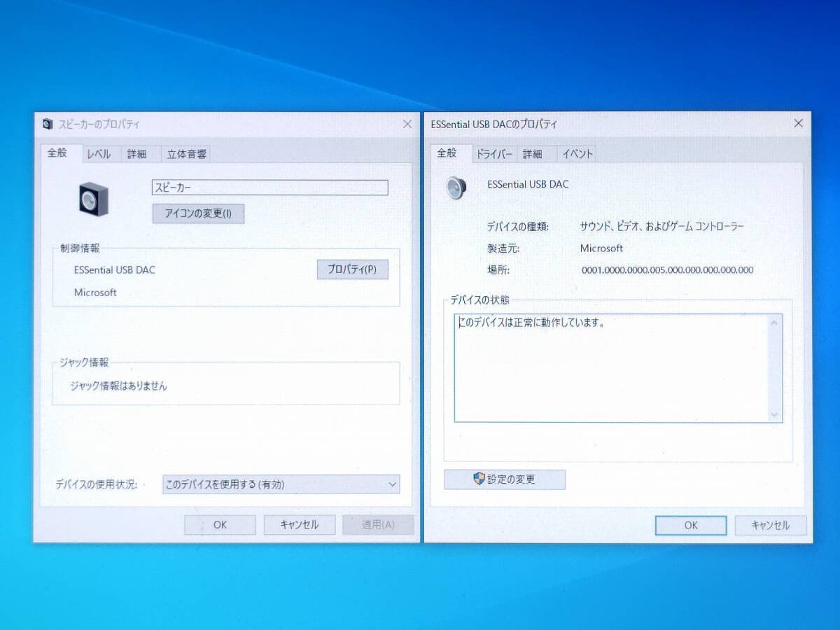Click the 場所 label
The width and height of the screenshot is (840, 630).
point(498,270)
